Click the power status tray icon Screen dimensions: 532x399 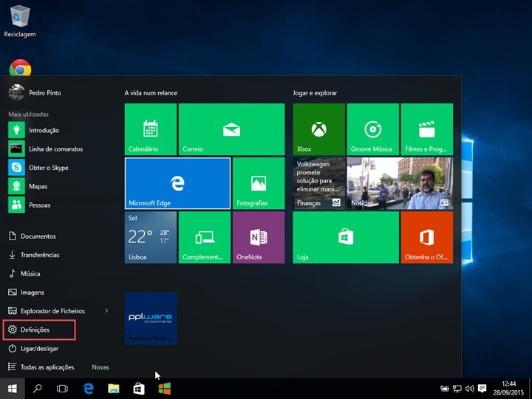point(445,389)
